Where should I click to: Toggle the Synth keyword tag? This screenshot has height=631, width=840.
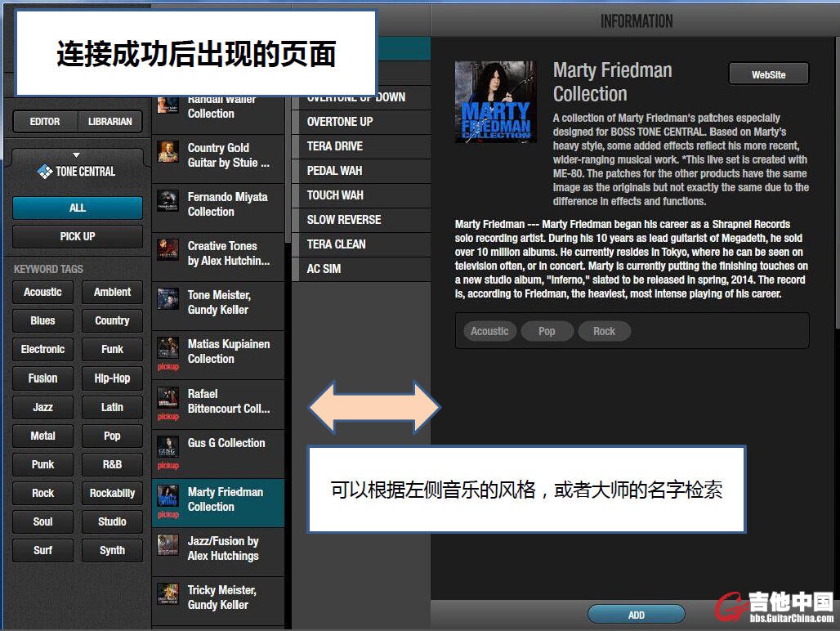[x=112, y=550]
